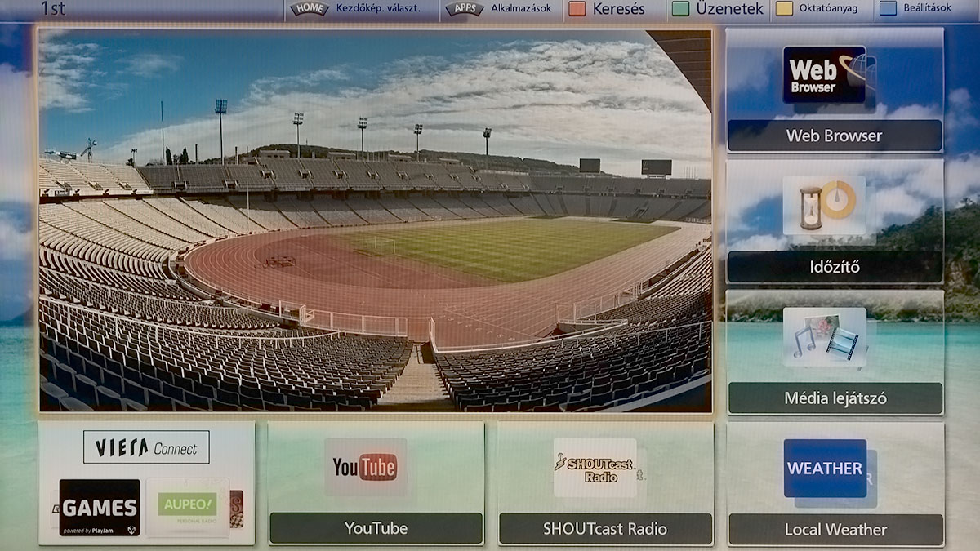Click the Local Weather label bar

pyautogui.click(x=835, y=530)
